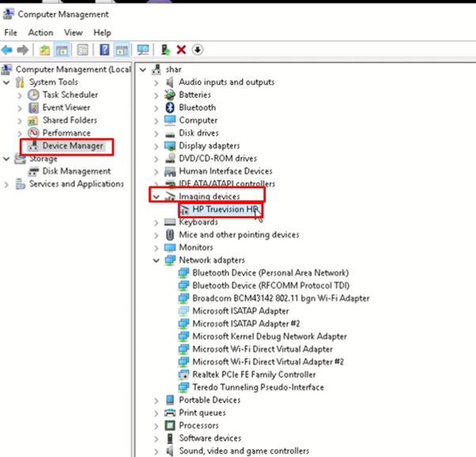The image size is (476, 457).
Task: Expand the Display adapters category
Action: [x=156, y=146]
